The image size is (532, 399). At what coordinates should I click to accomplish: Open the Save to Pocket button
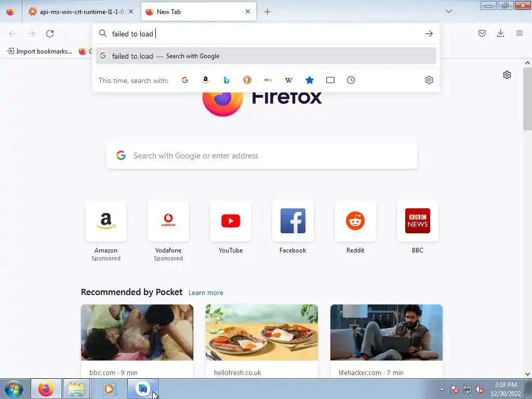point(482,33)
